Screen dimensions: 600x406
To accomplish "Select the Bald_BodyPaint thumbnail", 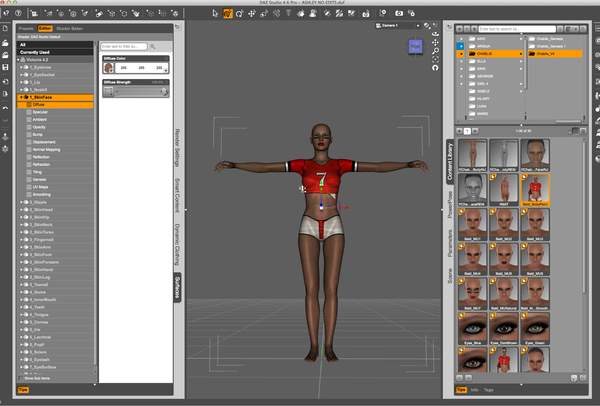I will [535, 189].
